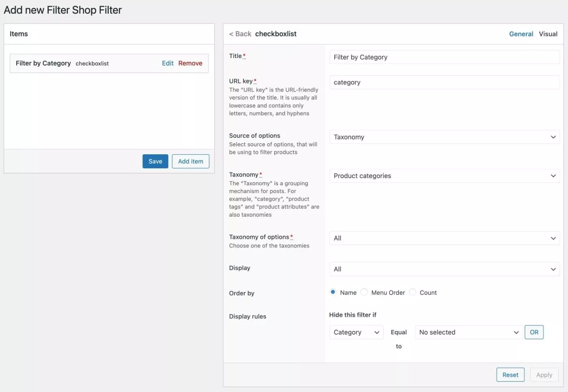Switch to the General tab
The image size is (568, 392).
(x=521, y=34)
